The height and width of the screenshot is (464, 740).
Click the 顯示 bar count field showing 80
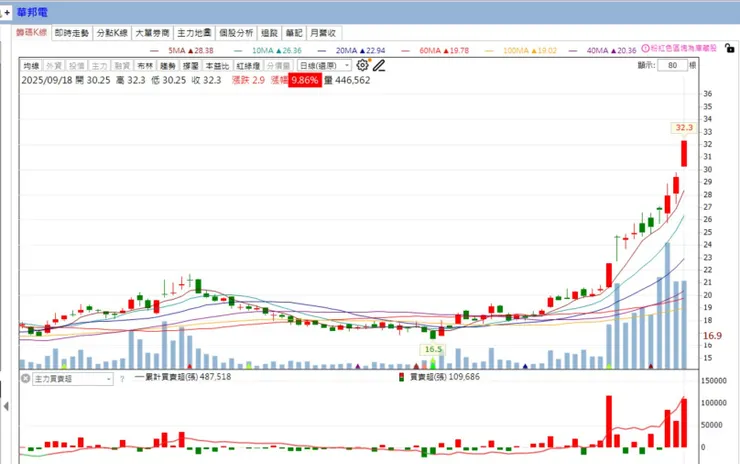(x=673, y=65)
